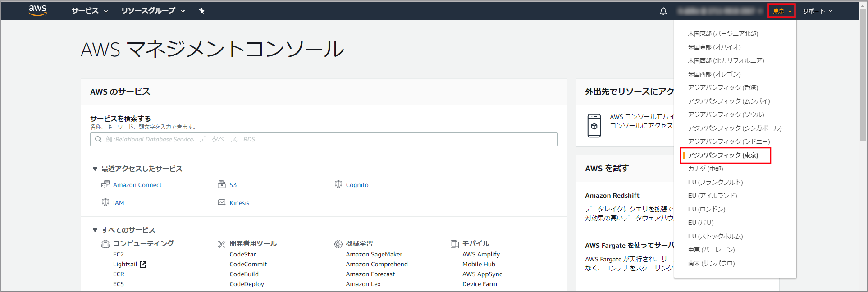Select region 米国西部 (北カリフォルニア)

click(x=726, y=60)
